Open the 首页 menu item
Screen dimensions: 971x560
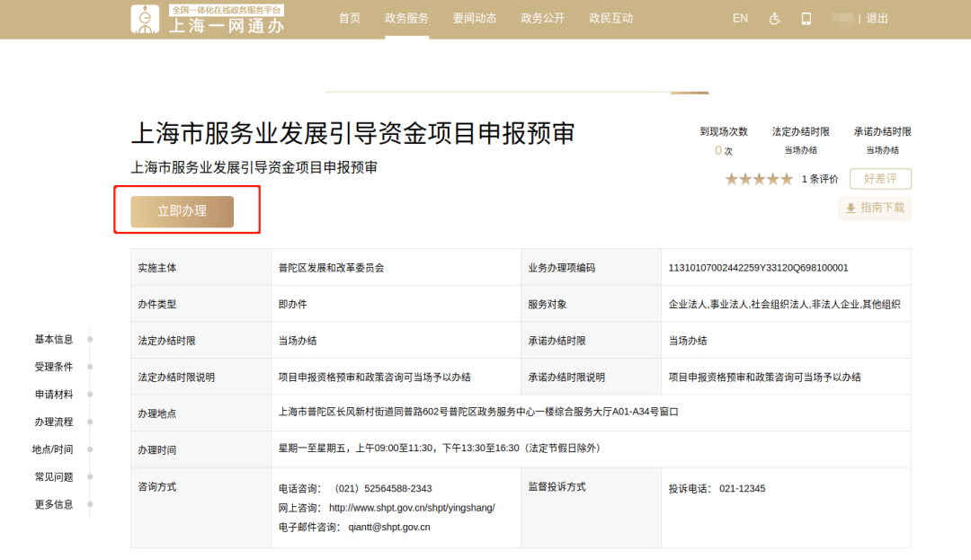coord(350,19)
